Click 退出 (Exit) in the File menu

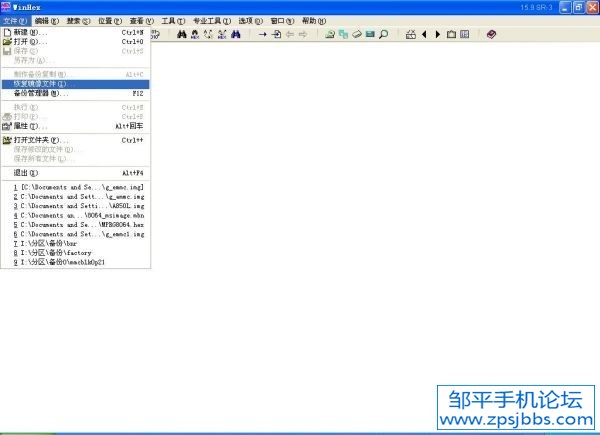point(24,173)
